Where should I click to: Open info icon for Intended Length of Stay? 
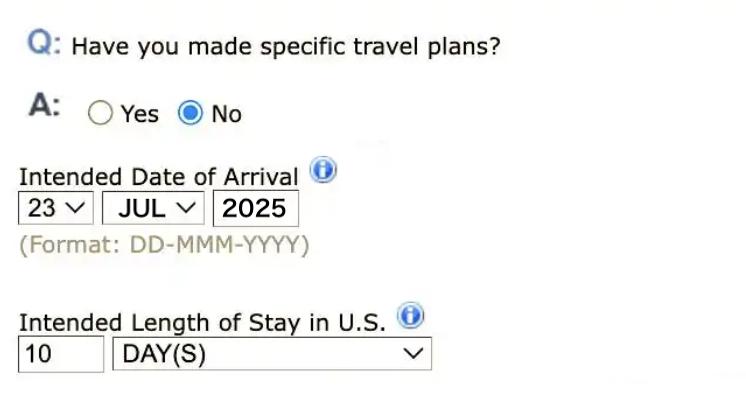pos(410,317)
